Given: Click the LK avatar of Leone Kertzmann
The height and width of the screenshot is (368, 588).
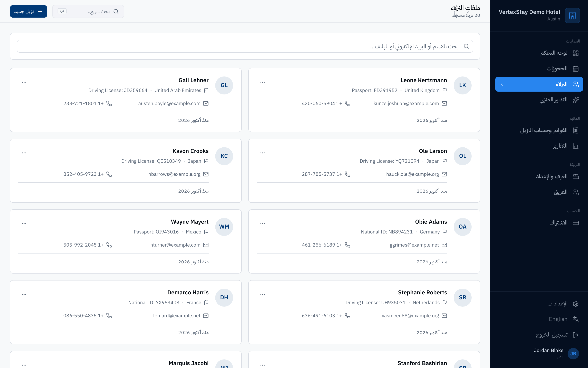Looking at the screenshot, I should click(462, 85).
